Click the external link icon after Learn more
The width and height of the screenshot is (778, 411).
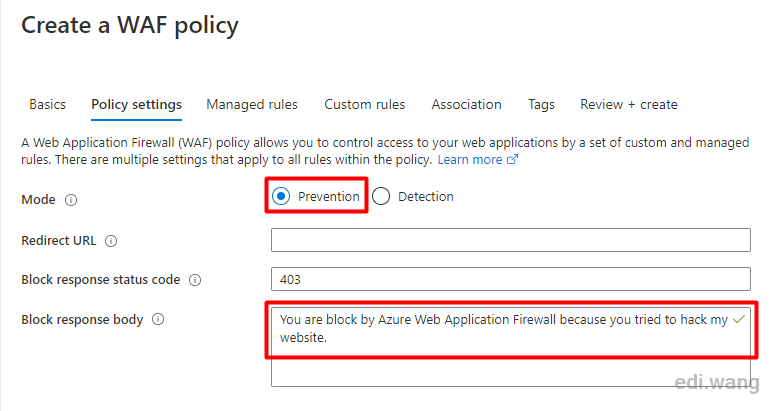click(512, 160)
